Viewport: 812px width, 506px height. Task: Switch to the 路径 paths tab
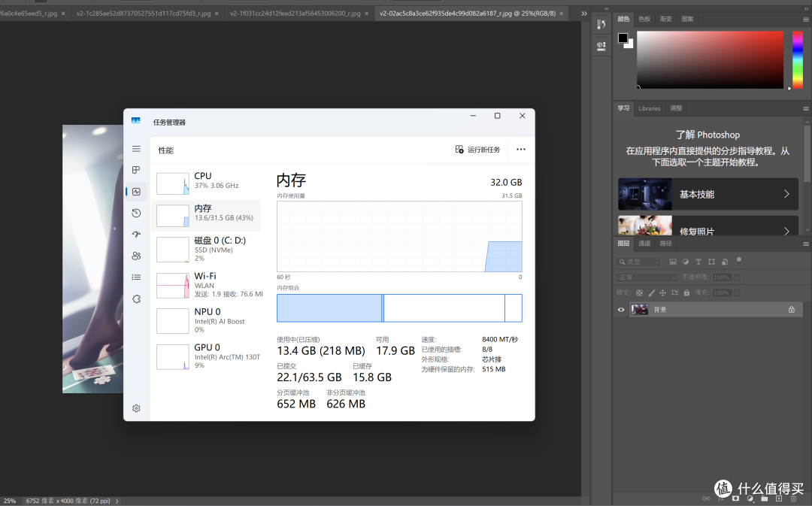[665, 244]
